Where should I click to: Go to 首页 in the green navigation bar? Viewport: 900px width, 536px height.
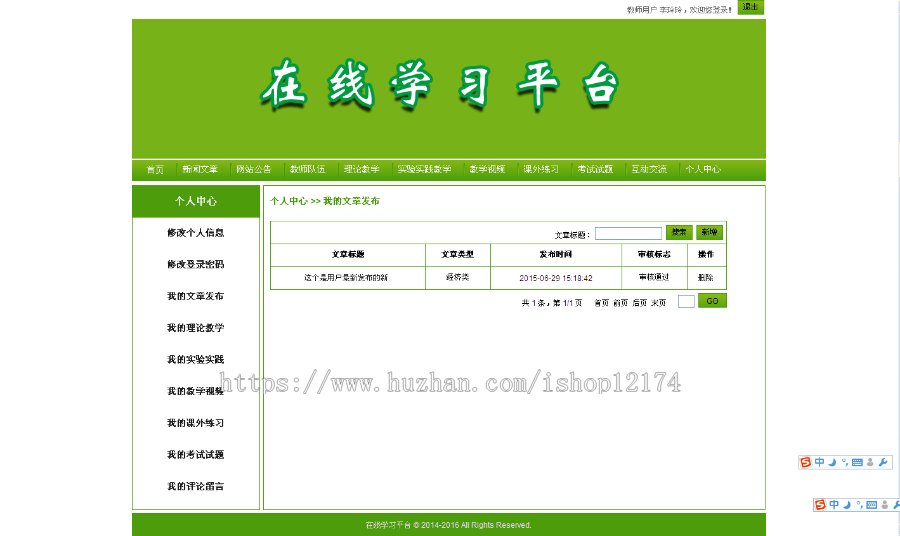click(155, 169)
